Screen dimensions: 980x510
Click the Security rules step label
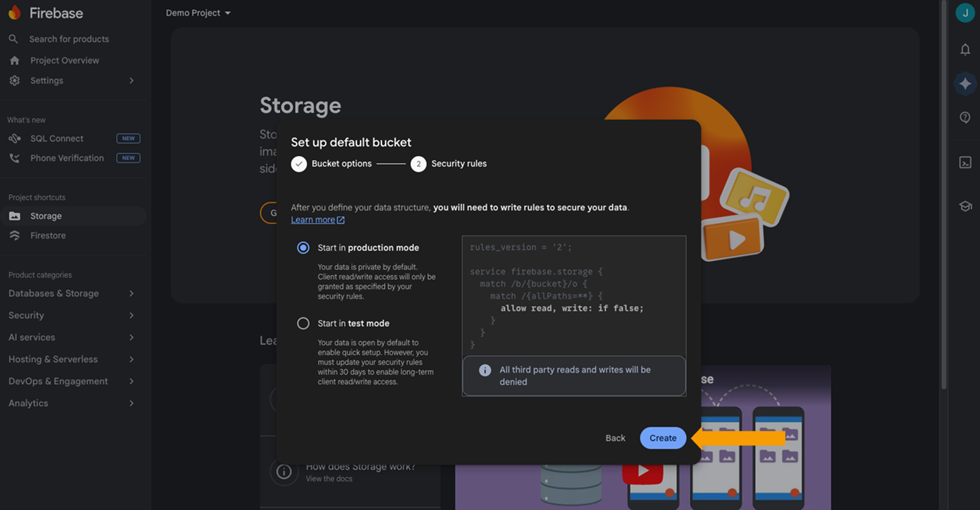point(459,164)
